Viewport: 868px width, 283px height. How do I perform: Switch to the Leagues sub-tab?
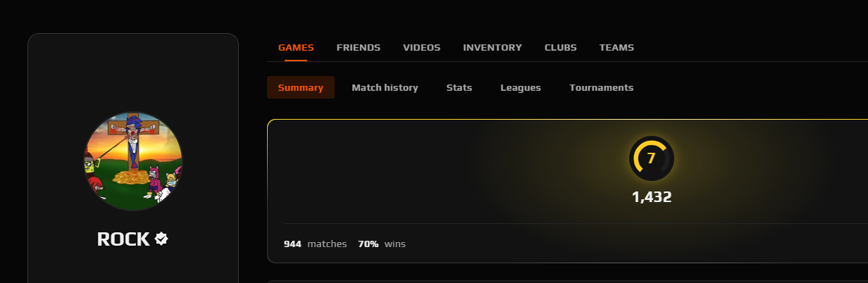click(521, 87)
